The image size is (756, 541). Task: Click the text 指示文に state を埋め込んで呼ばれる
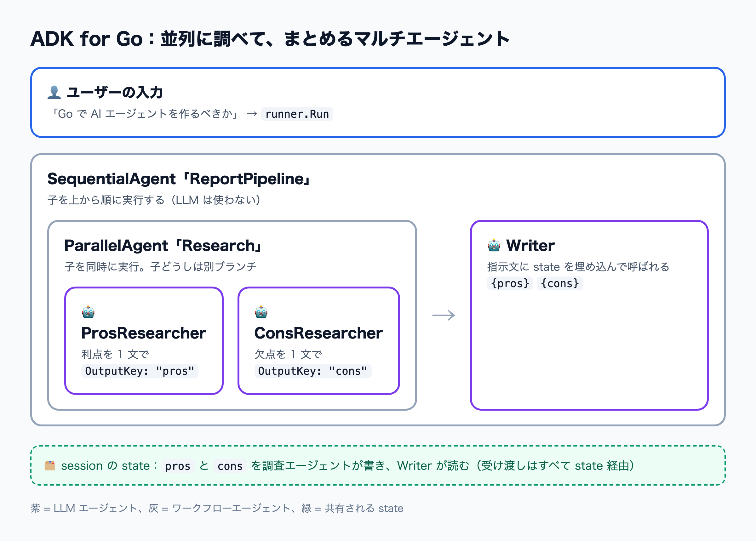click(x=578, y=266)
